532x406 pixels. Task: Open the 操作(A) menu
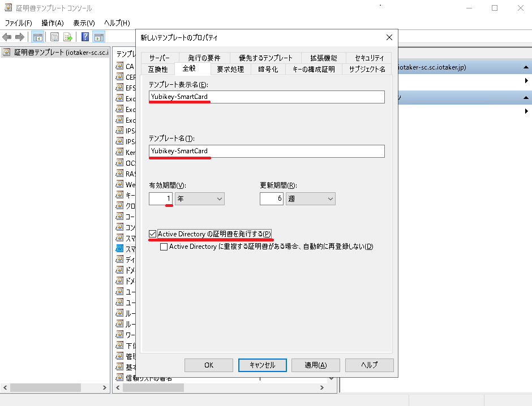[x=52, y=23]
